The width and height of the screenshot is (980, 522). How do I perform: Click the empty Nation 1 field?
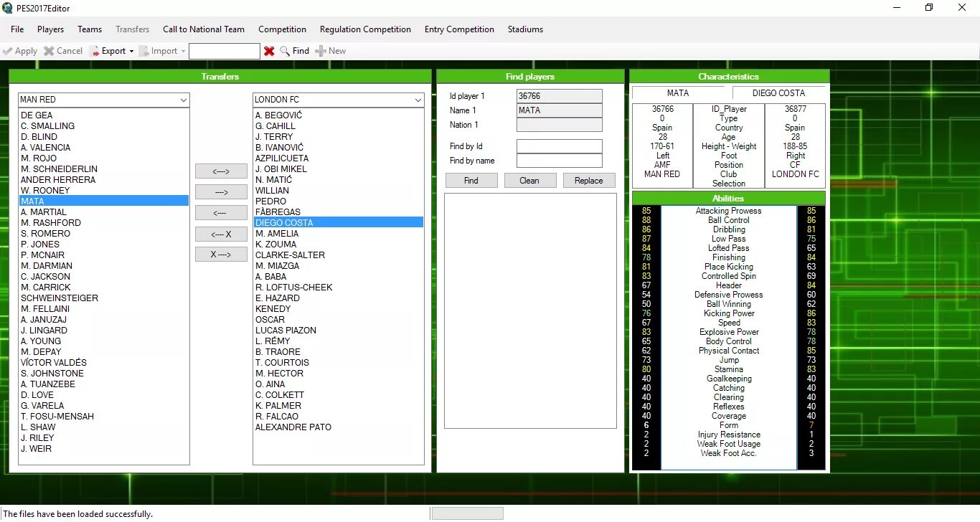tap(560, 125)
